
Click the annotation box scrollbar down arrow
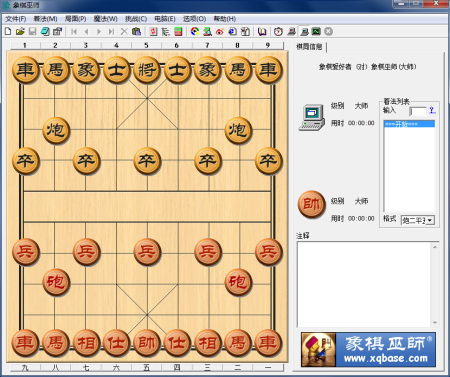[x=435, y=322]
